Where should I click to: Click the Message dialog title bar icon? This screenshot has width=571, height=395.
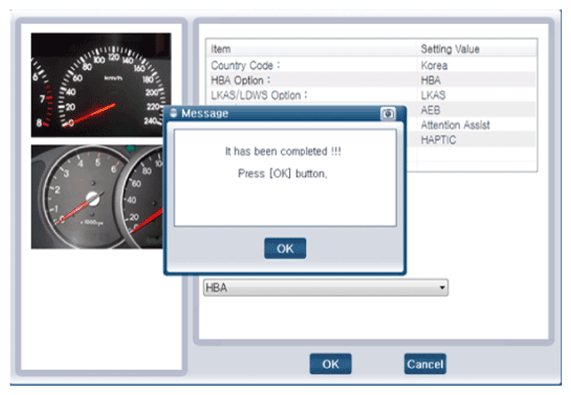pos(174,113)
